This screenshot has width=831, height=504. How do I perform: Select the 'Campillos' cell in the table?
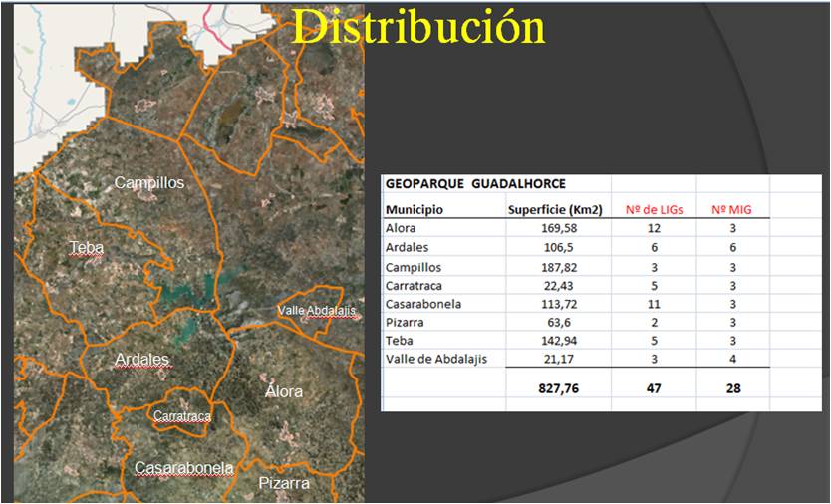[x=414, y=267]
